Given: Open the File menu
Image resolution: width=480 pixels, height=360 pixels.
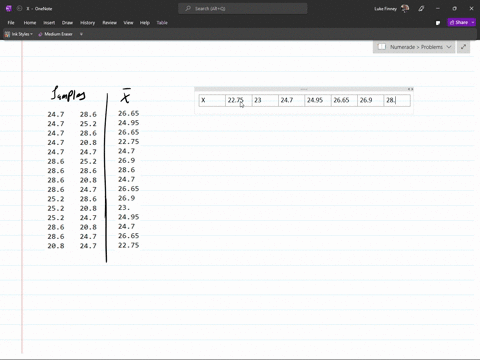Looking at the screenshot, I should tap(11, 23).
